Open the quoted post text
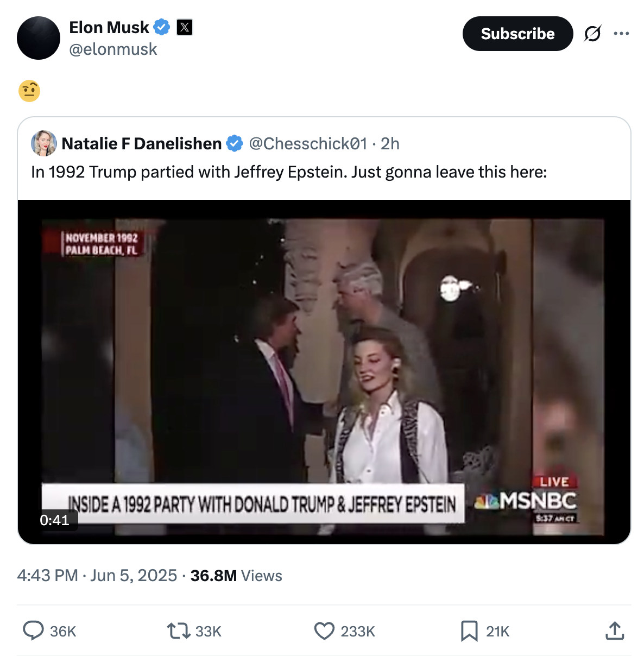 coord(289,172)
